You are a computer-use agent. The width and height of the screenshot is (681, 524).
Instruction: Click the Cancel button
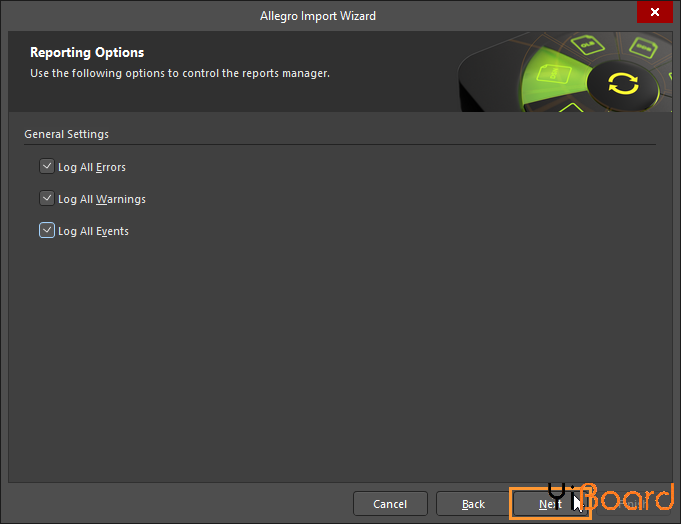(x=390, y=504)
